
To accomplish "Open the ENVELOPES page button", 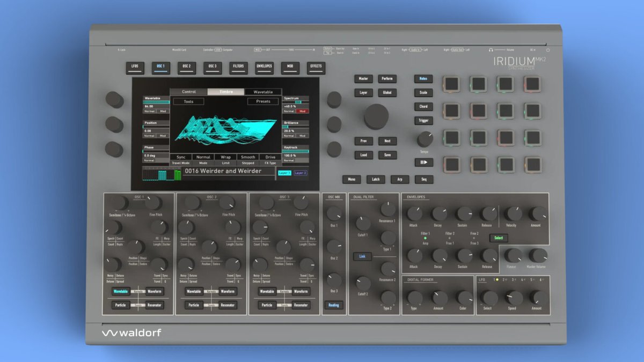I will pyautogui.click(x=264, y=67).
